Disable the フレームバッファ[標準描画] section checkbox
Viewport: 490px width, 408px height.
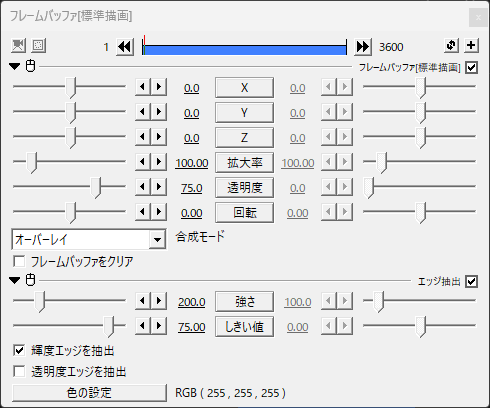click(472, 68)
